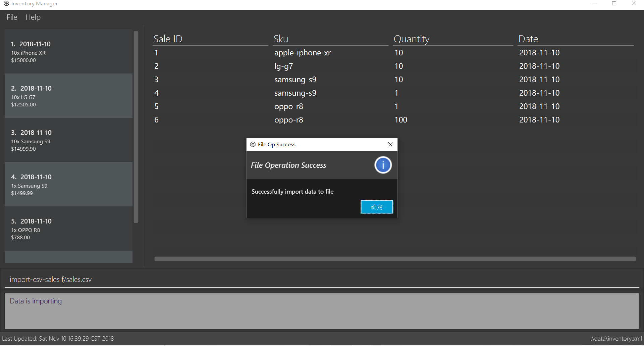The height and width of the screenshot is (346, 644).
Task: Click the Inventory Manager window icon
Action: (6, 3)
